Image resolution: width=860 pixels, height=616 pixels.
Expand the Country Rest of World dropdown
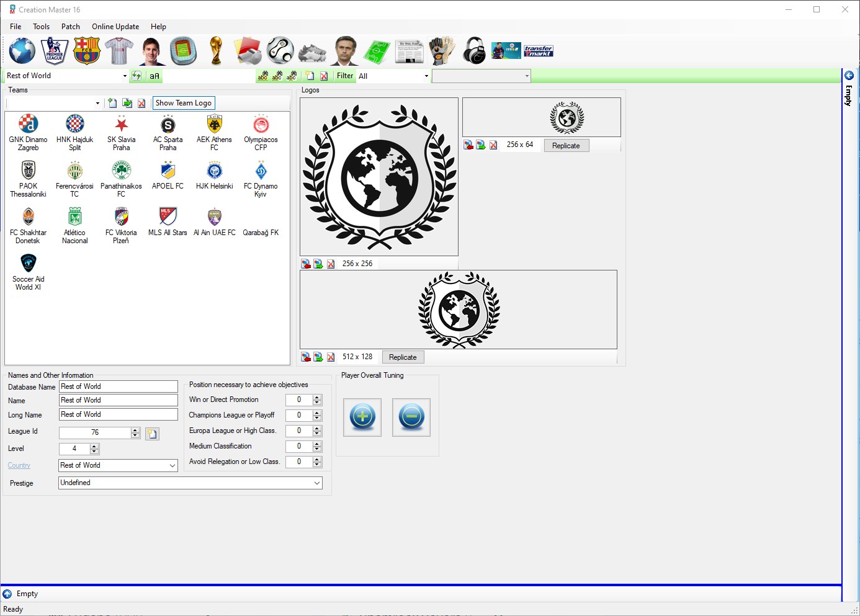point(172,465)
